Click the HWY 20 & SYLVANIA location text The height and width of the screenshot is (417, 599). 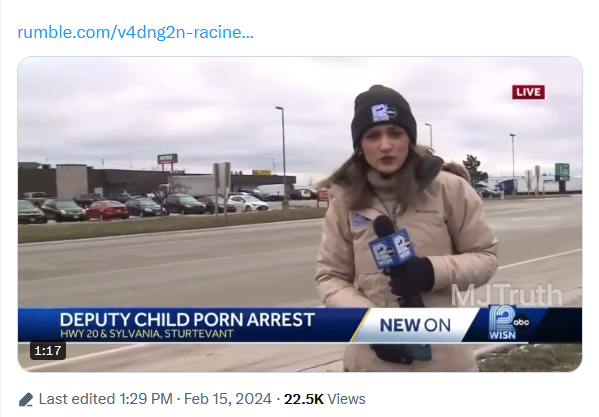[x=146, y=334]
